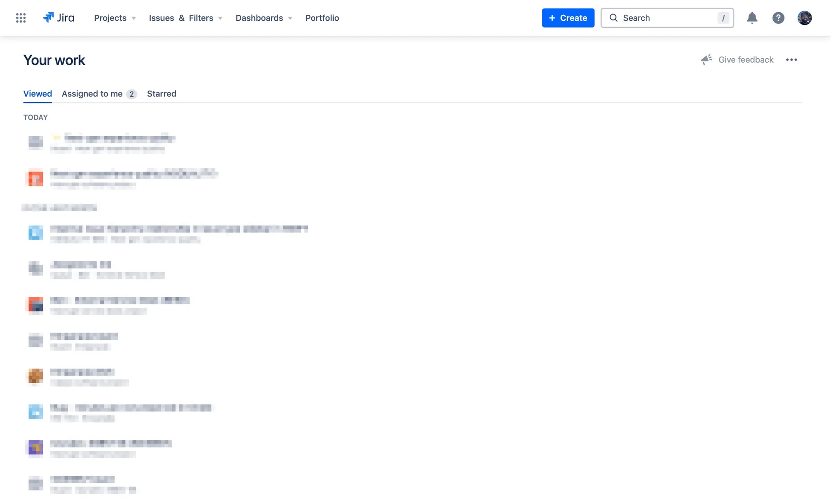Switch to the Assigned to me tab
Image resolution: width=831 pixels, height=504 pixels.
click(x=99, y=93)
